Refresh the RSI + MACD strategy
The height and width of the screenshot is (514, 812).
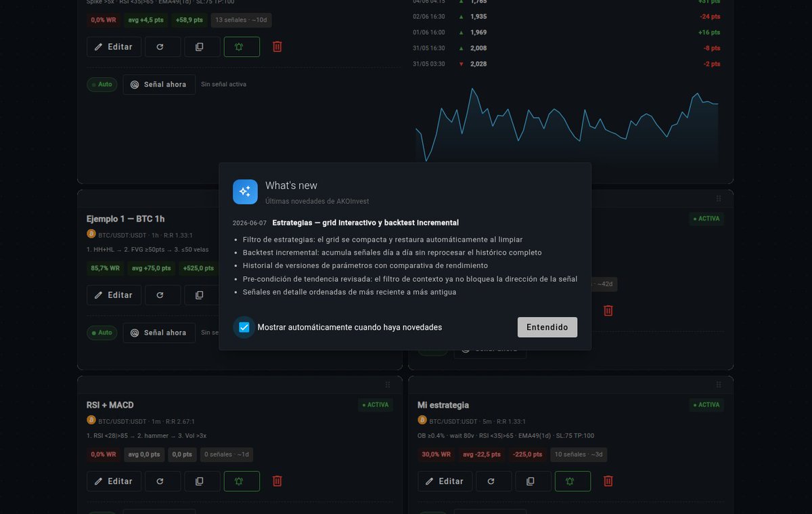(162, 481)
